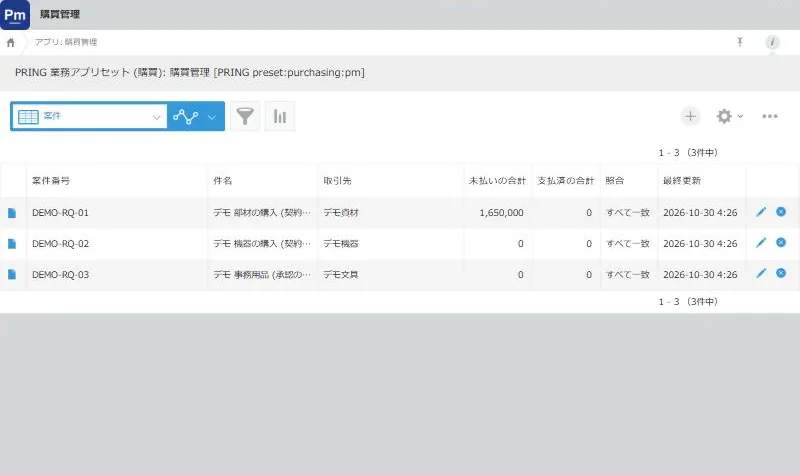The height and width of the screenshot is (475, 800).
Task: Click すべて一致 in DEMO-RQ-01 row
Action: click(x=628, y=213)
